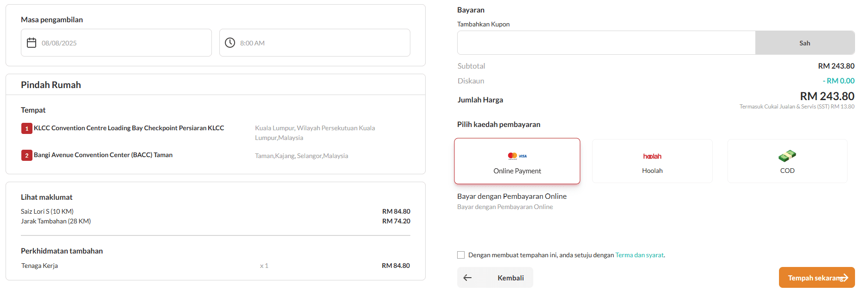Click the Masa pengambilan label

tap(52, 19)
